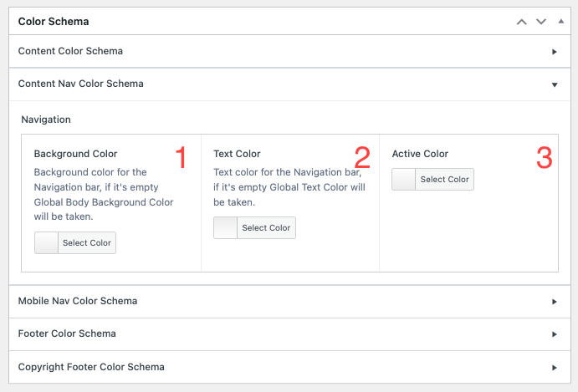Open the Content Color Schema section title
The image size is (578, 392).
(x=70, y=51)
